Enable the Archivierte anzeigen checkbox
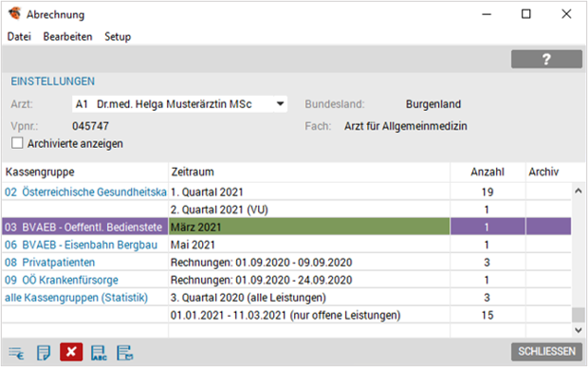 point(17,143)
